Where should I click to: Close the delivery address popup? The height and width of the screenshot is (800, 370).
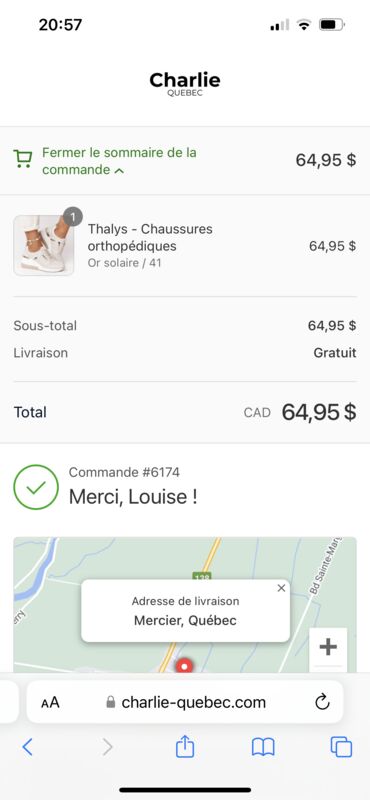pos(281,588)
